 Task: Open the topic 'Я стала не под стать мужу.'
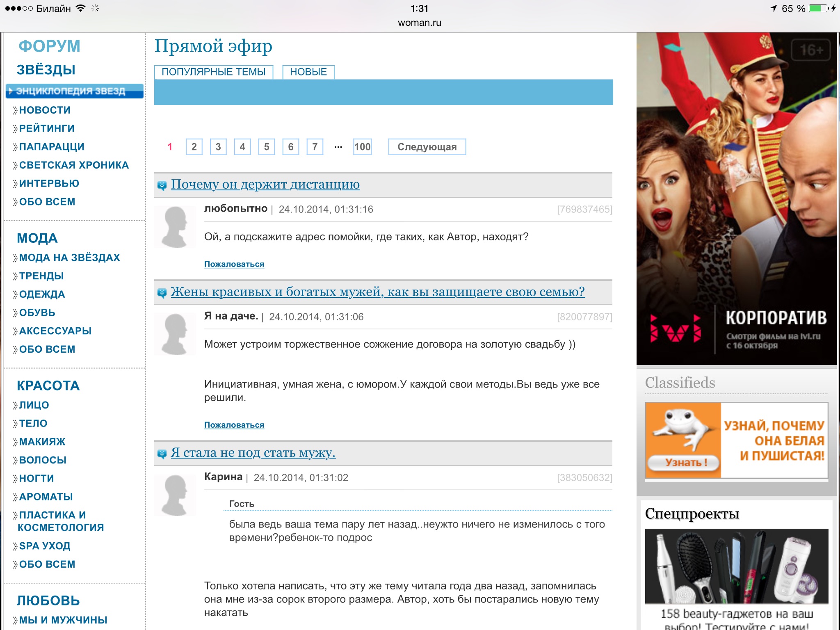click(x=253, y=453)
